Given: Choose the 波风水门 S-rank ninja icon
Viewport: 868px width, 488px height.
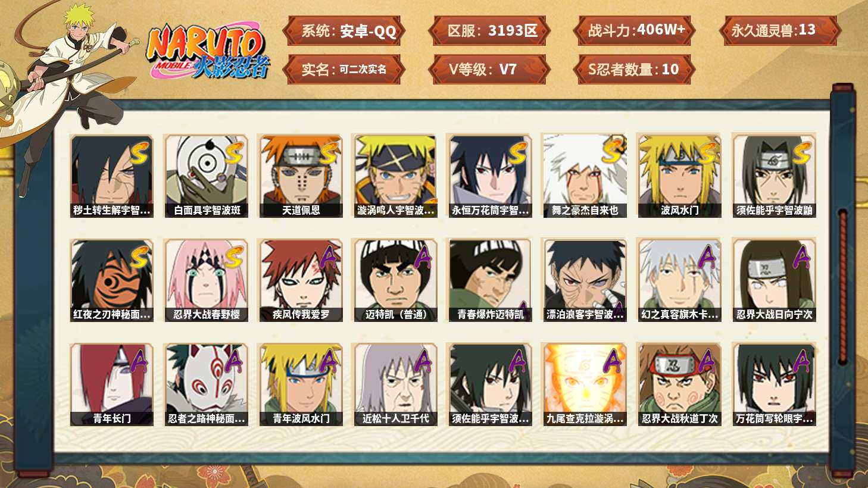Looking at the screenshot, I should pos(679,176).
